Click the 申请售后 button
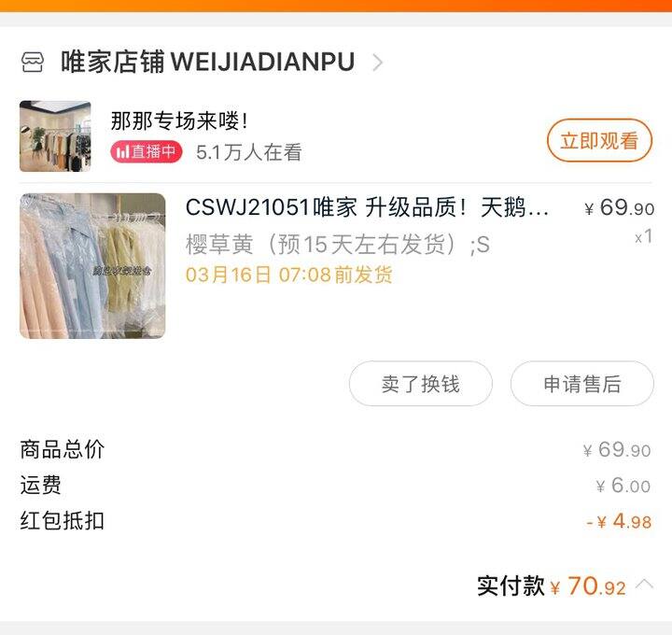The width and height of the screenshot is (672, 635). tap(582, 384)
